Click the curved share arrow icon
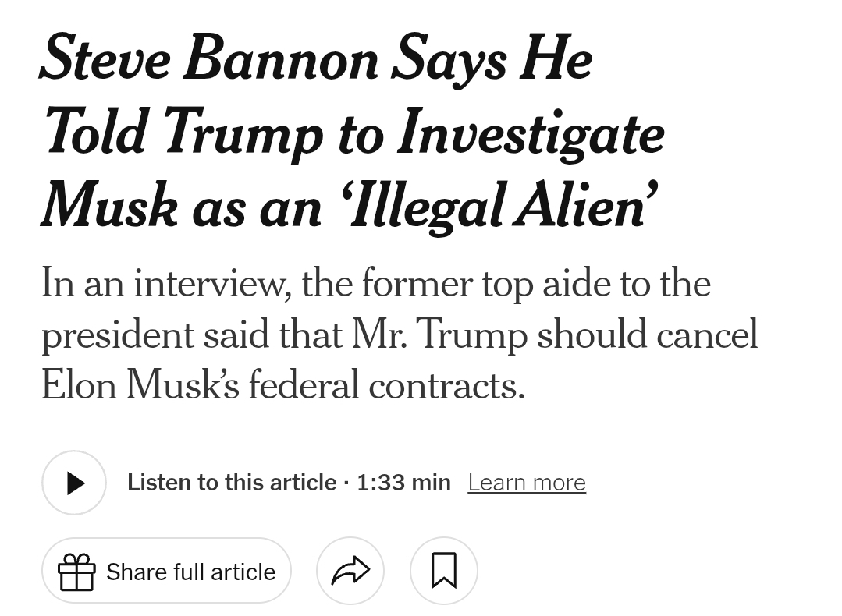This screenshot has height=616, width=842. (350, 571)
